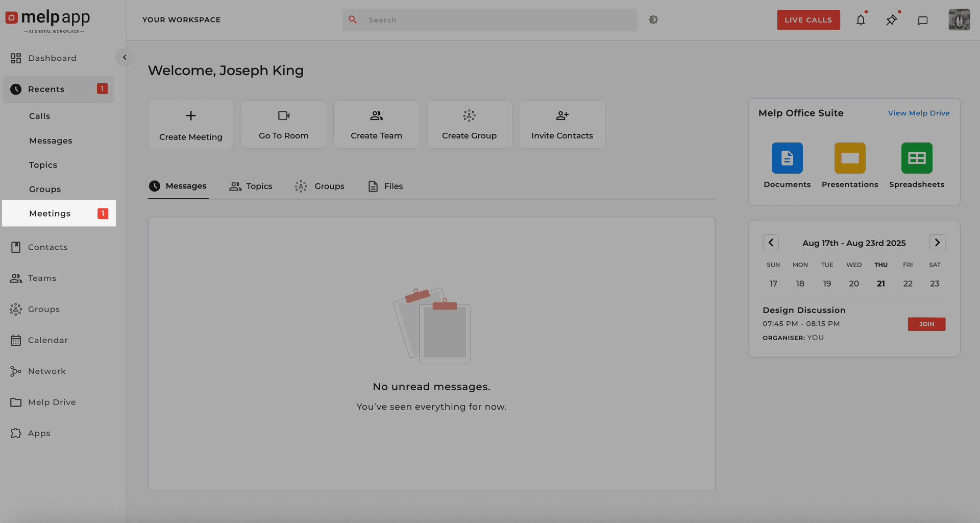Screen dimensions: 980x523
Task: Open the notifications bell
Action: [x=861, y=19]
